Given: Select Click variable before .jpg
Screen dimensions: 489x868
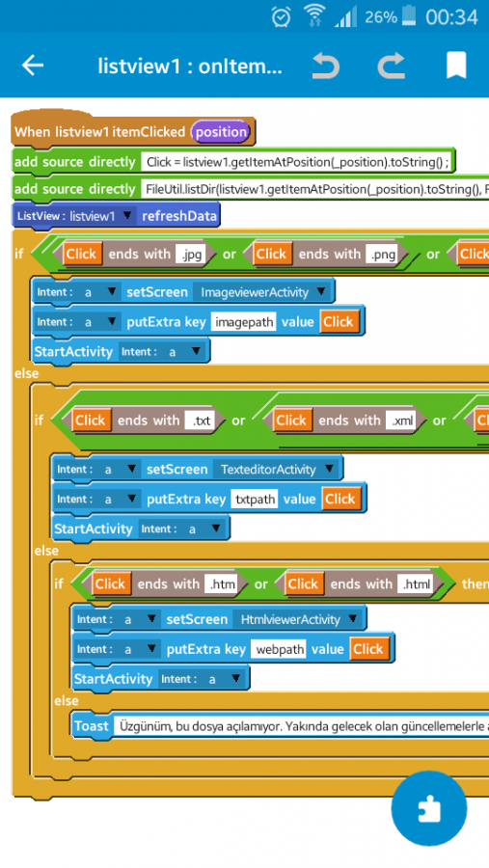Looking at the screenshot, I should [x=81, y=254].
